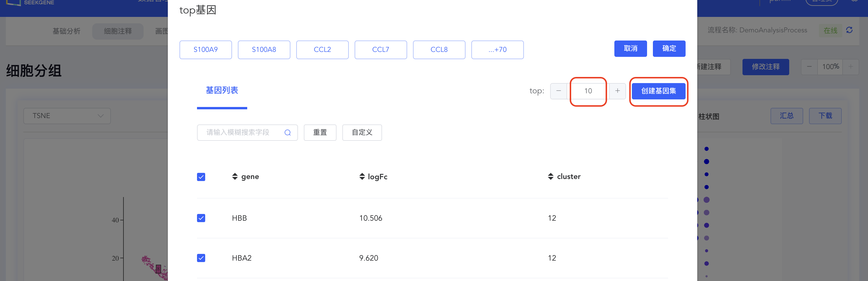
Task: Sort by cluster column arrows
Action: [x=550, y=177]
